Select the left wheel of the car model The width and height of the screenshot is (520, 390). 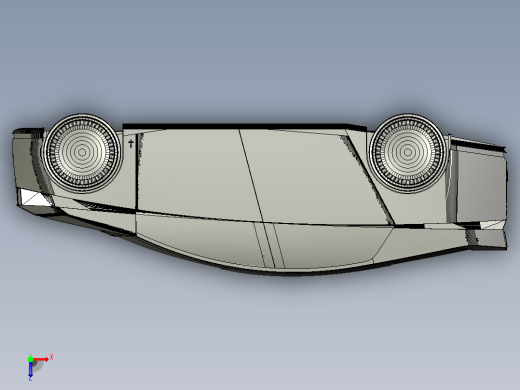[x=82, y=153]
